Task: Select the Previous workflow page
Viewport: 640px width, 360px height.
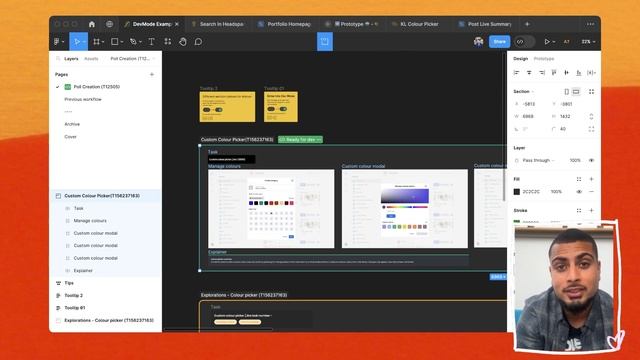Action: [83, 99]
